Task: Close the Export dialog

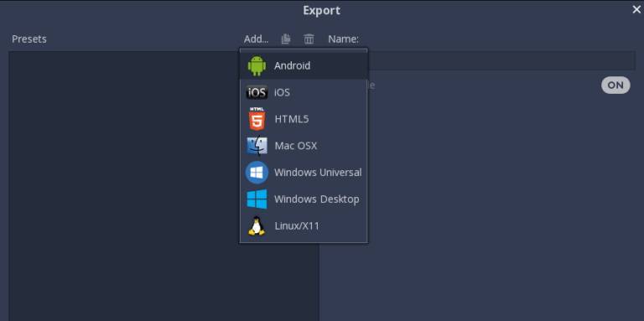Action: pos(636,10)
